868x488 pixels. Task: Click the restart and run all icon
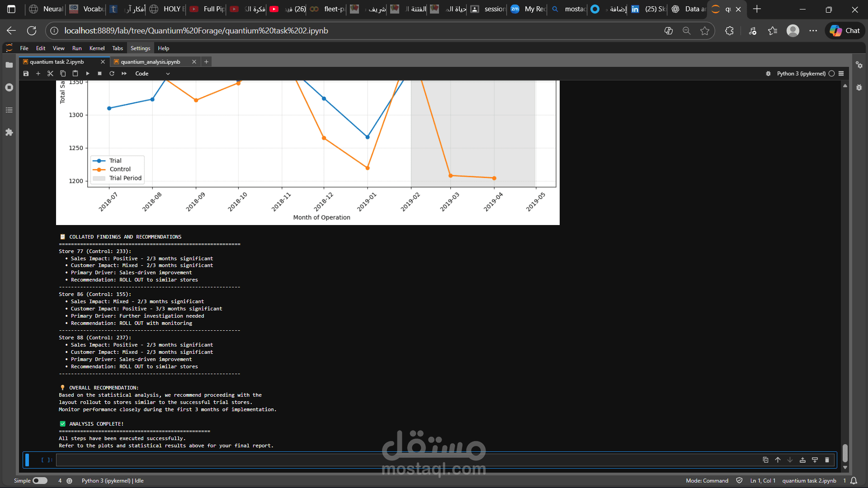coord(124,74)
